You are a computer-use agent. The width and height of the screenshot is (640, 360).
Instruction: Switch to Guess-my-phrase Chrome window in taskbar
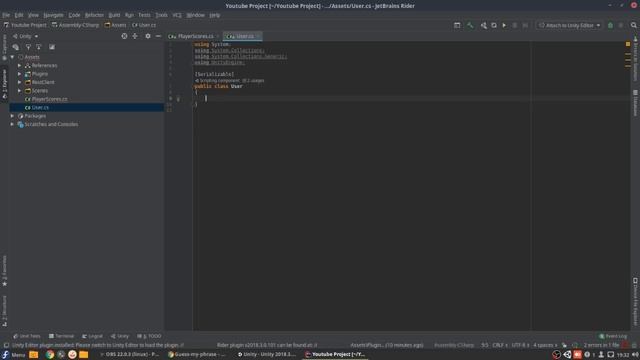(198, 355)
